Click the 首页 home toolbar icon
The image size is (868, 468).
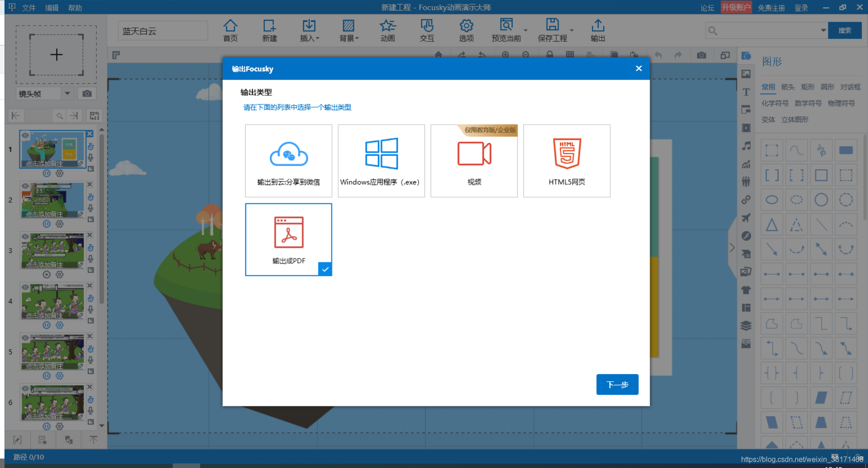tap(230, 31)
